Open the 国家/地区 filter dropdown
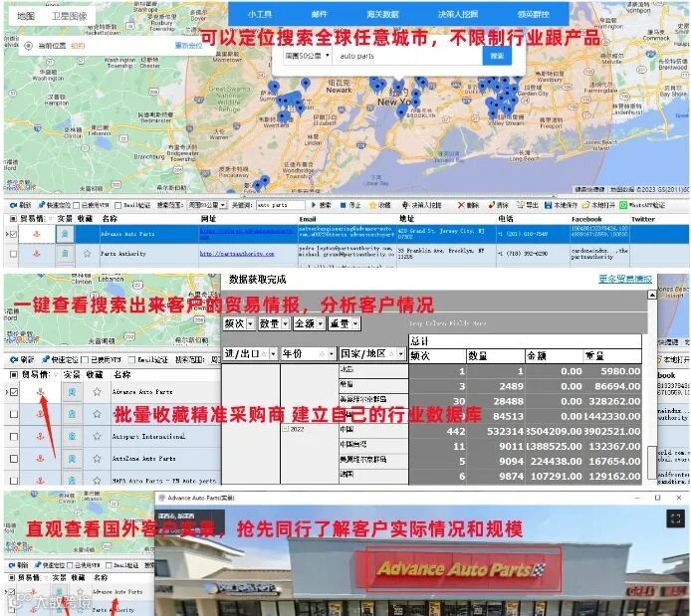The height and width of the screenshot is (616, 691). 400,353
